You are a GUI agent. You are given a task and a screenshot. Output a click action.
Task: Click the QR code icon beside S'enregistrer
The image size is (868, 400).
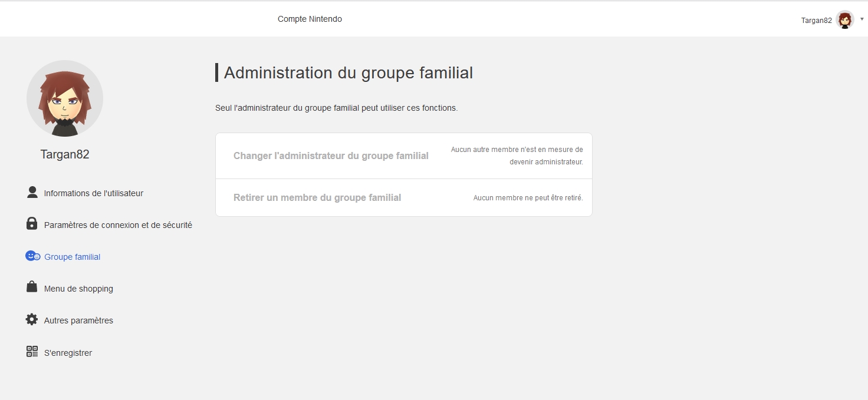coord(32,352)
